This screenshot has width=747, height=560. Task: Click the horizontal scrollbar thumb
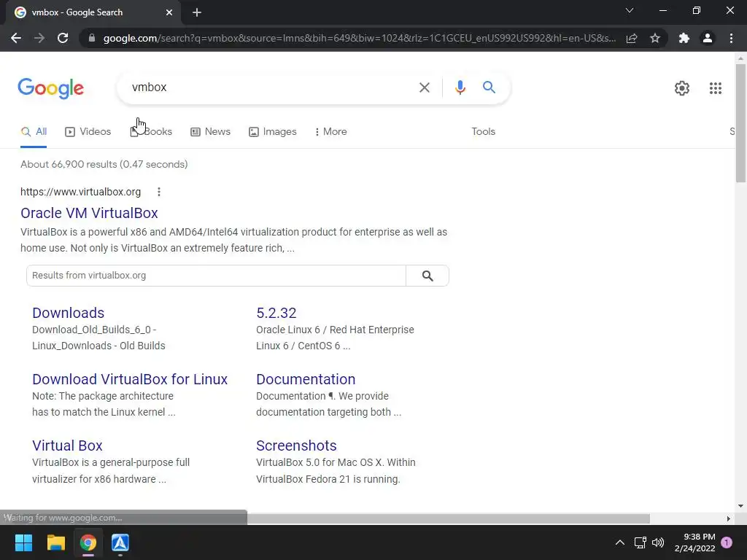(448, 518)
